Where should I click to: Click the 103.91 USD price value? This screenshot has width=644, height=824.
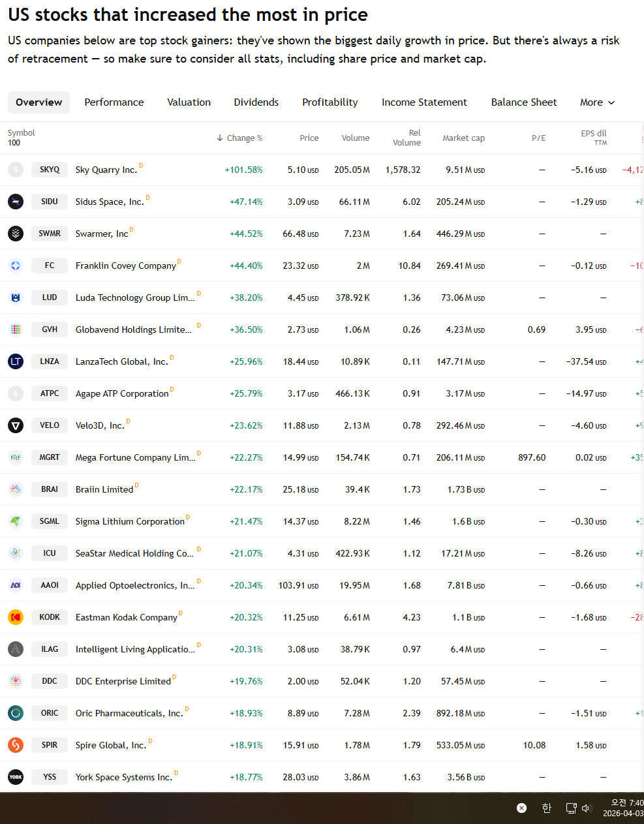tap(299, 585)
